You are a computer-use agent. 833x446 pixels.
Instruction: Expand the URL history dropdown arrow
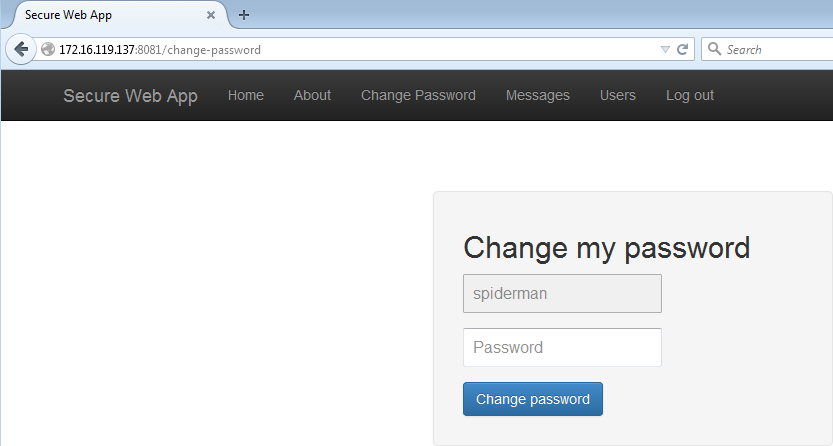click(665, 49)
